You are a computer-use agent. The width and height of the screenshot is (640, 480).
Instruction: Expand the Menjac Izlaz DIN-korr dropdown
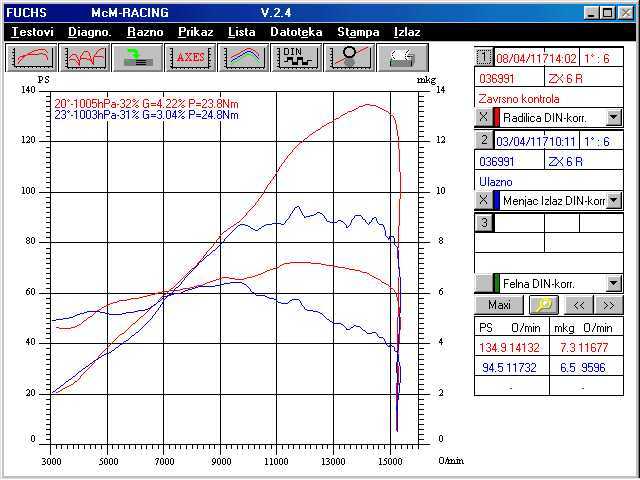[x=614, y=200]
